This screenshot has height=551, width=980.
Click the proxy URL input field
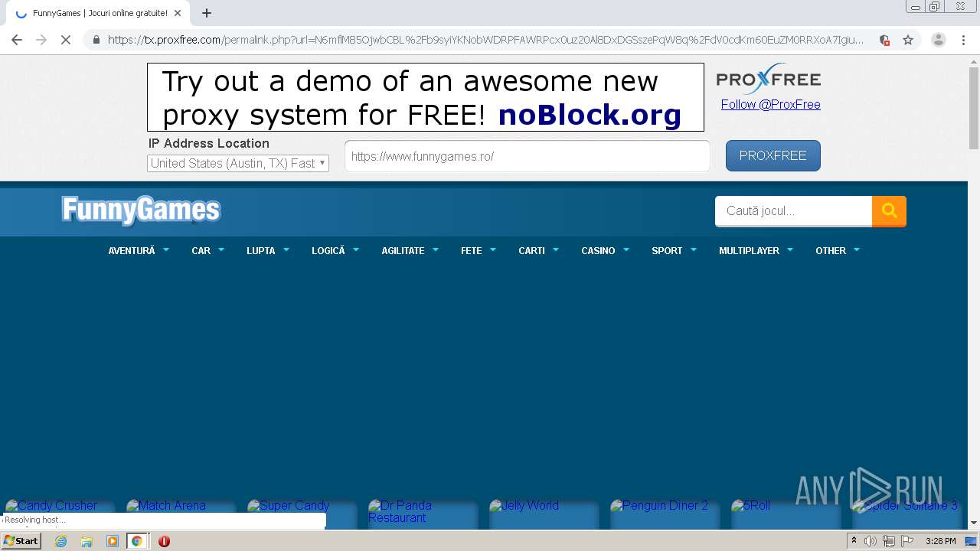(528, 156)
